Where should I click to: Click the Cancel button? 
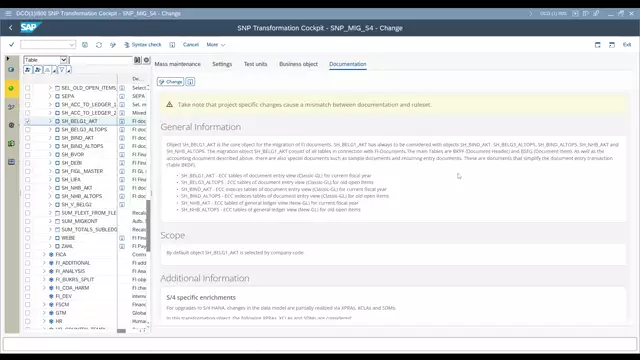[x=191, y=44]
